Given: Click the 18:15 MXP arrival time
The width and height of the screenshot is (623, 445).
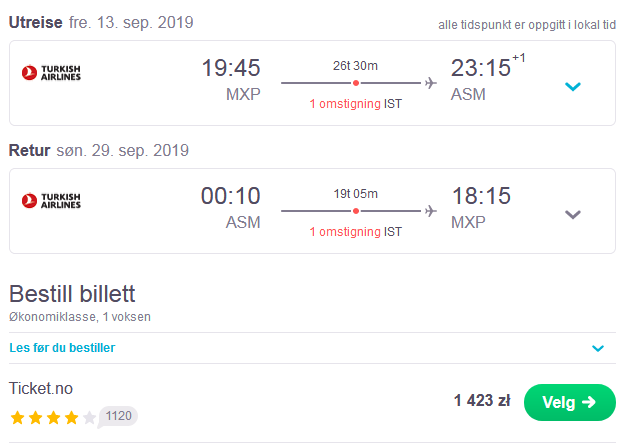Looking at the screenshot, I should tap(481, 207).
